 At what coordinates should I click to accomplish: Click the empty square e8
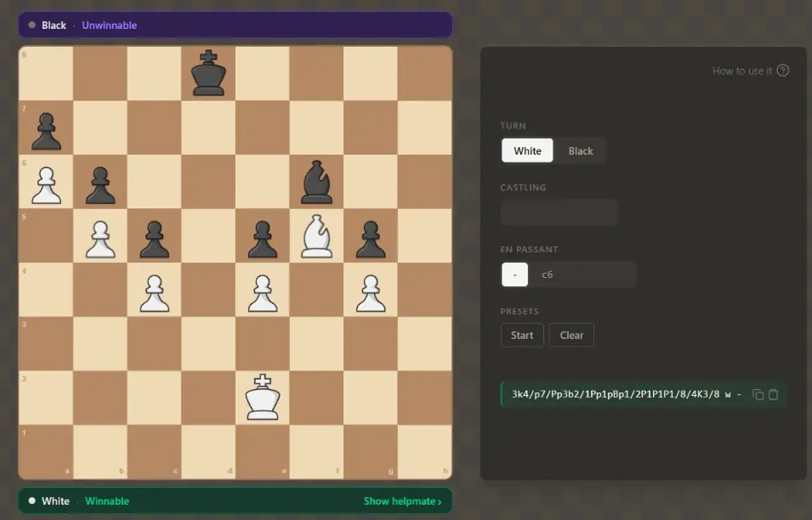coord(263,73)
